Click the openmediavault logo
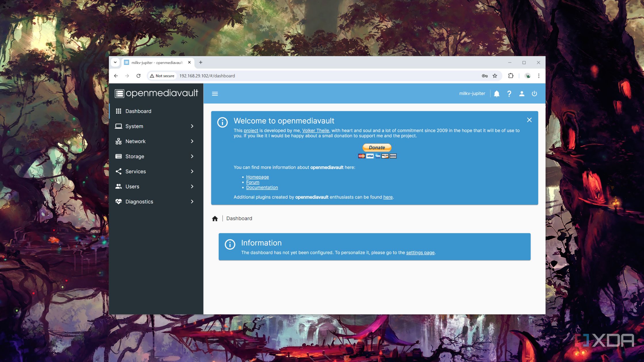Image resolution: width=644 pixels, height=362 pixels. click(x=156, y=93)
